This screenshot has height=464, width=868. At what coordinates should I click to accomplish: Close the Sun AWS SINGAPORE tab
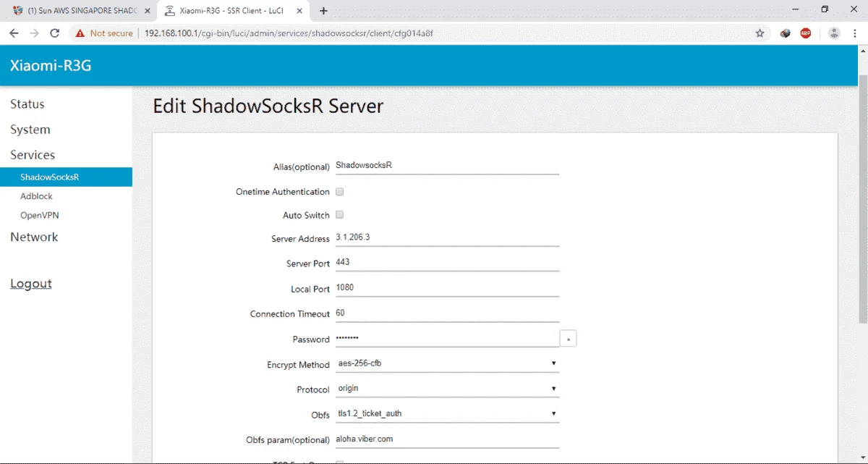pyautogui.click(x=147, y=11)
